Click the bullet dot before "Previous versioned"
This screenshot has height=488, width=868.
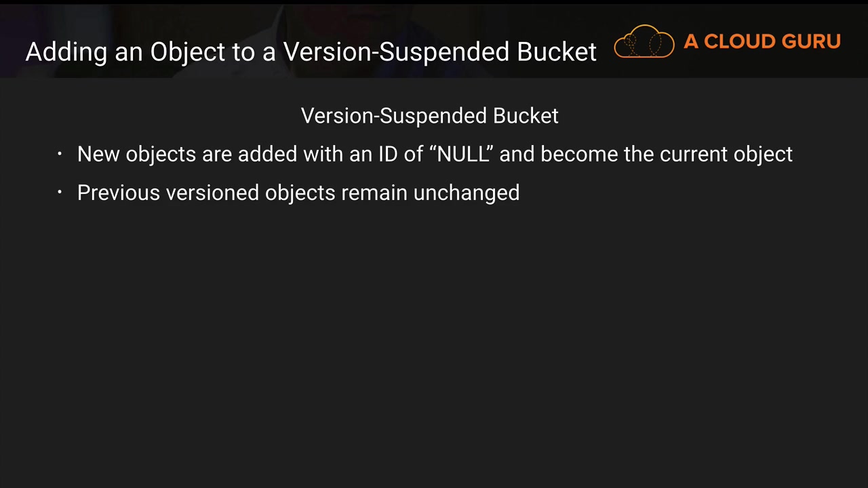(x=60, y=192)
